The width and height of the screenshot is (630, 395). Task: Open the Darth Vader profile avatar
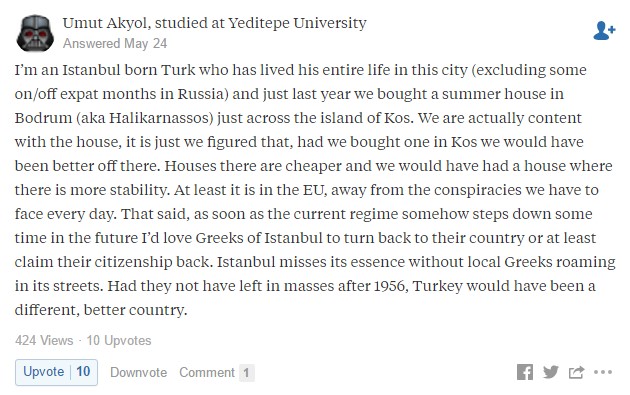coord(35,33)
